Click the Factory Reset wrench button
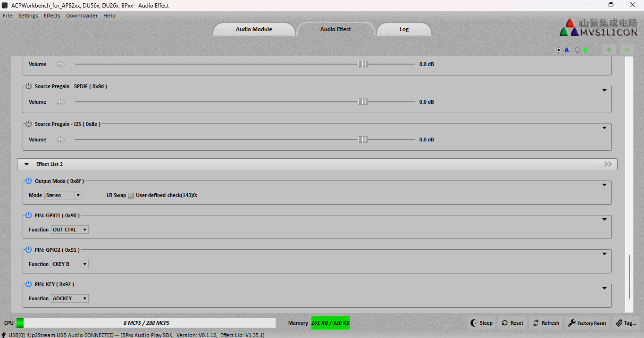Screen dimensions: 644x338 click(x=587, y=323)
